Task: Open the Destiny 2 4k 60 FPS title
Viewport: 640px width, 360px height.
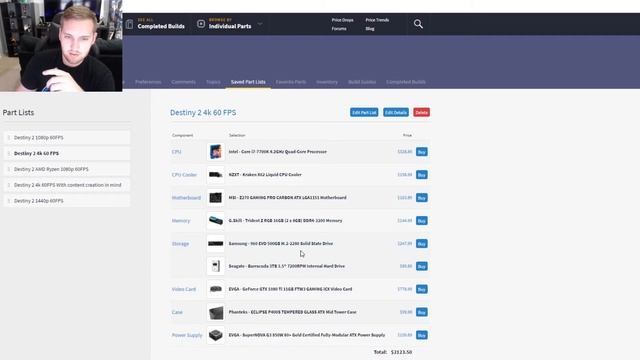Action: 203,113
